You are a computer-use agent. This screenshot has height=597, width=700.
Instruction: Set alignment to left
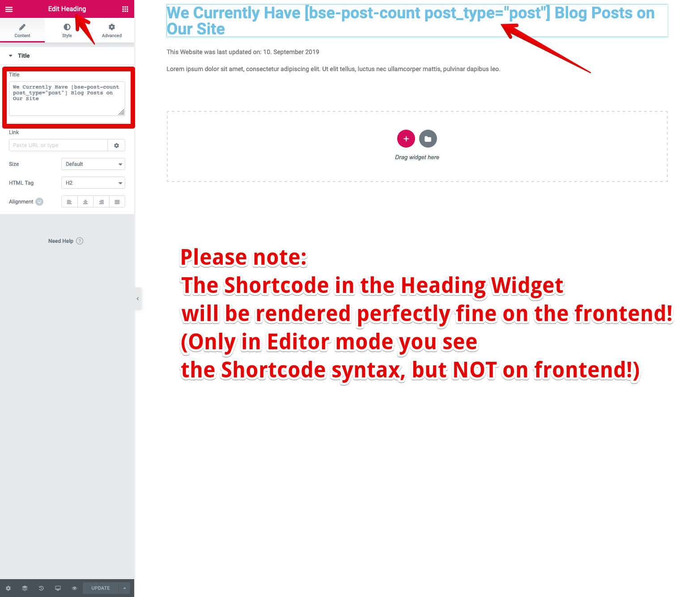[x=69, y=202]
